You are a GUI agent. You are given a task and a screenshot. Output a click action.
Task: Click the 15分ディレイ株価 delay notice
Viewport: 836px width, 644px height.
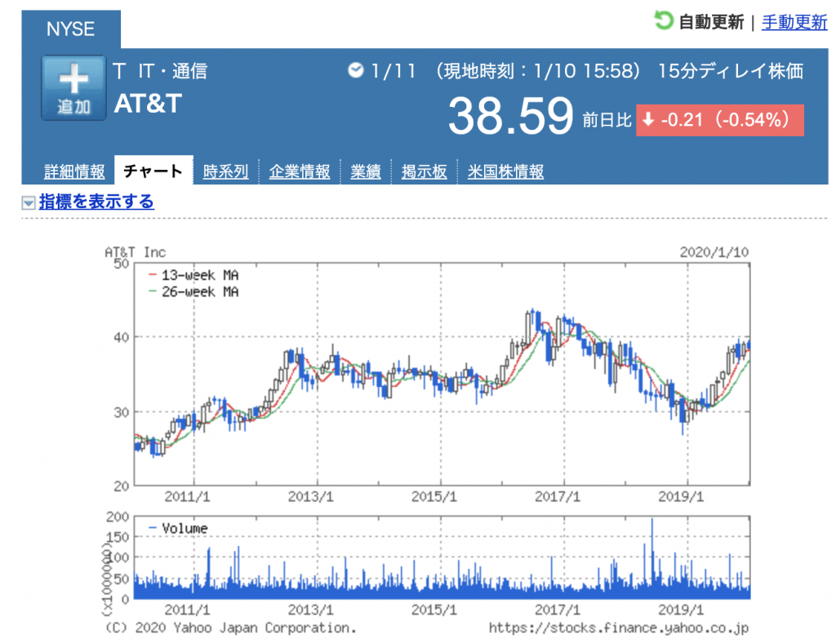[x=731, y=71]
